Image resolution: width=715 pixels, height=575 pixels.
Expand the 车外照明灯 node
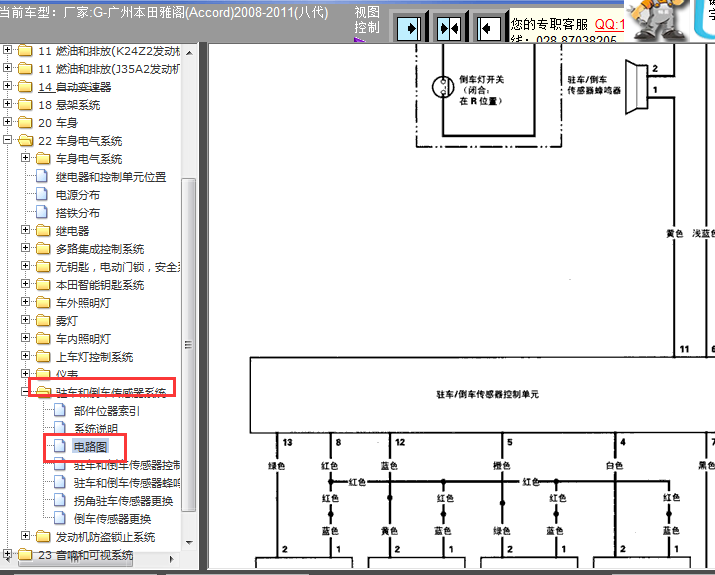26,302
